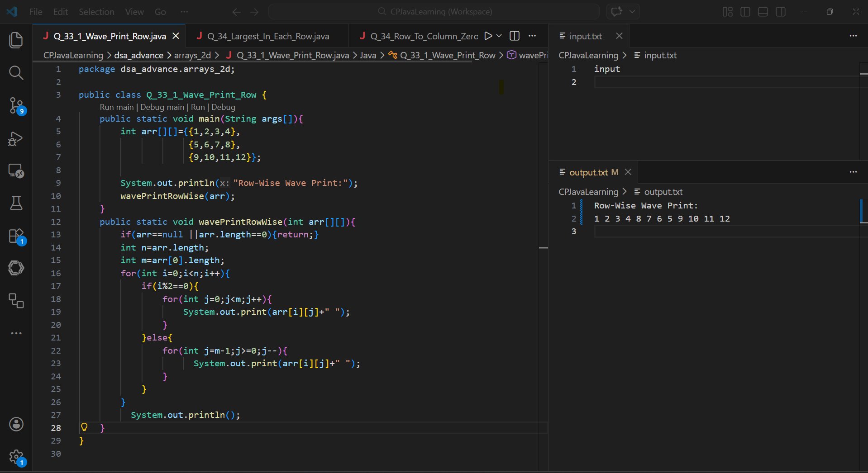Open Source Control view with 9 changes

point(16,106)
